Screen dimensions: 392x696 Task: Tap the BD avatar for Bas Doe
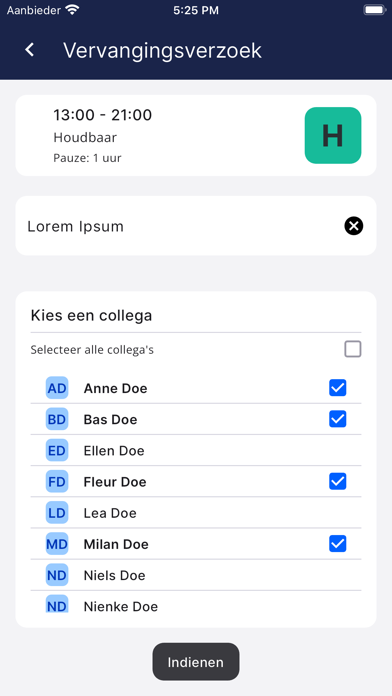pyautogui.click(x=57, y=419)
